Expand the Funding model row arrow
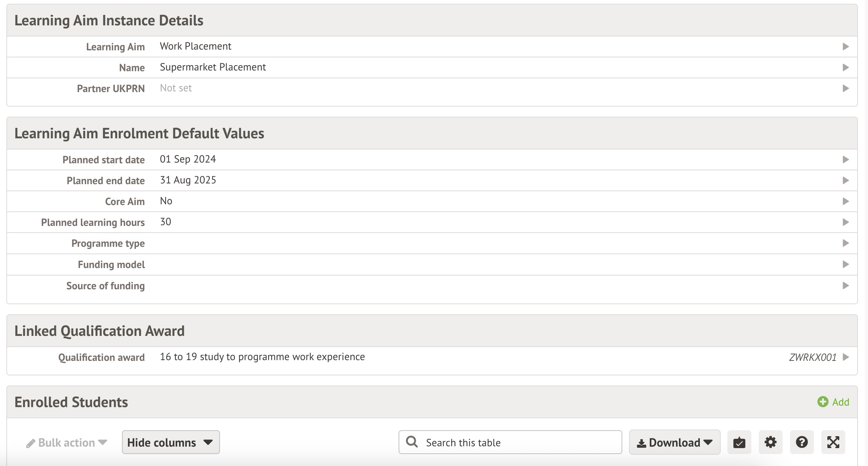868x466 pixels. coord(846,264)
